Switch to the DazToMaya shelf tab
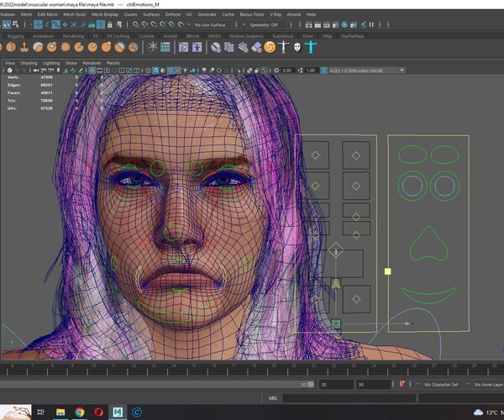The image size is (504, 420). pos(353,36)
